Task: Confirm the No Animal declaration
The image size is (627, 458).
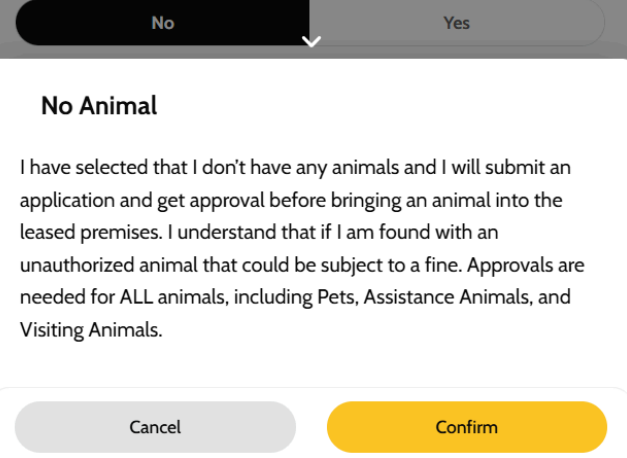Action: click(467, 427)
